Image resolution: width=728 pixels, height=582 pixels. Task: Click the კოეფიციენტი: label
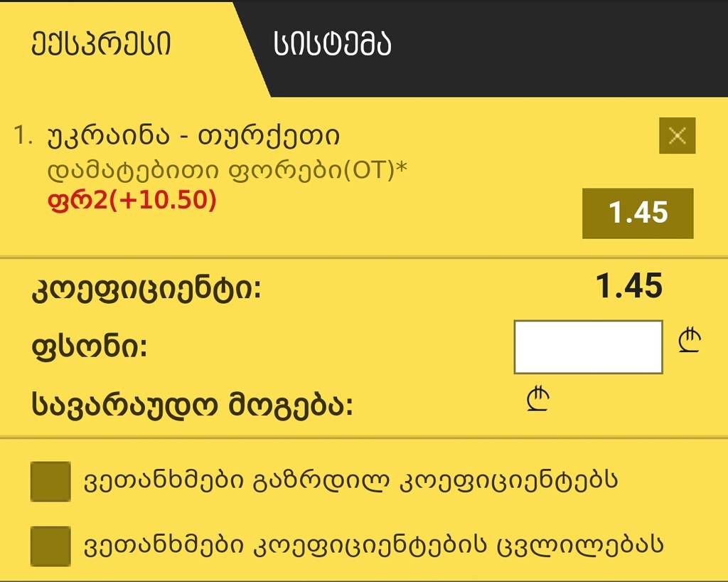pyautogui.click(x=146, y=290)
